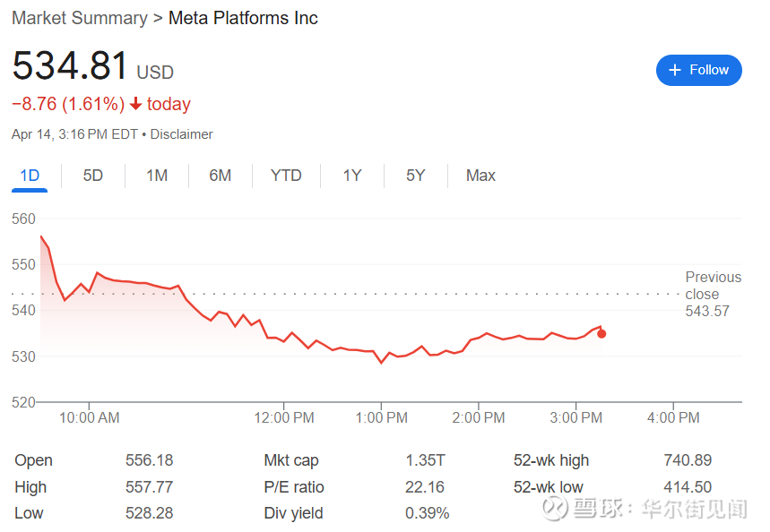
Task: Switch to the 1Y time range
Action: [x=352, y=176]
